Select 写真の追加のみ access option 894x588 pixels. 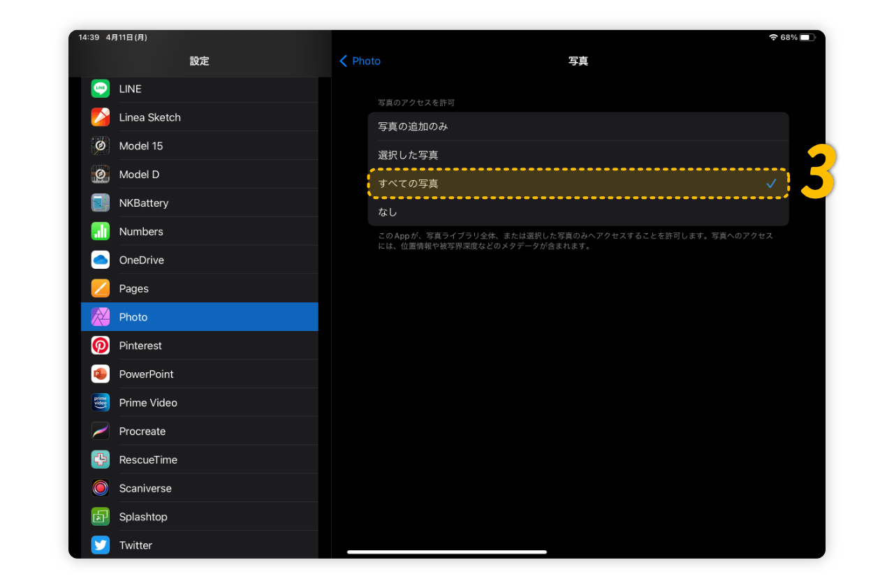[x=578, y=126]
